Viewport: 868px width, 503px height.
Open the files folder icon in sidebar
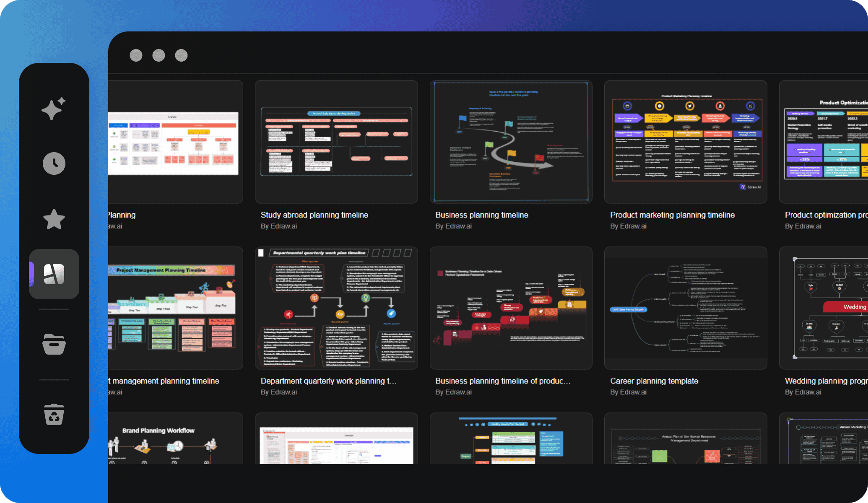[54, 344]
